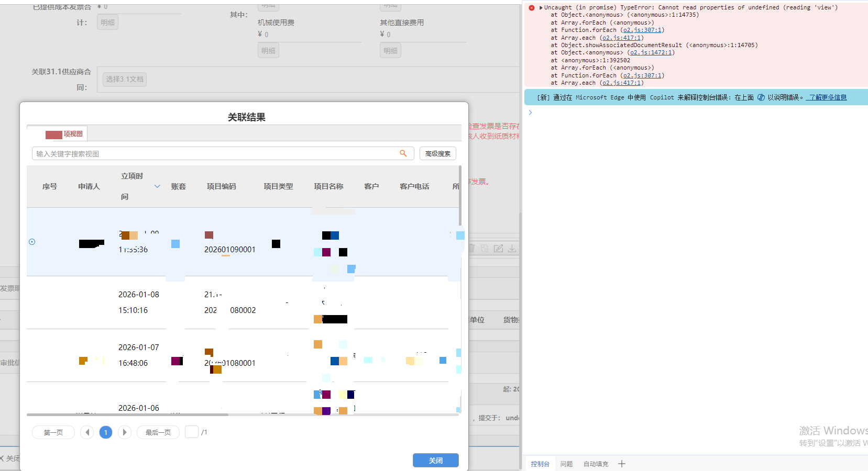Screen dimensions: 868x471
Task: Click the 明细 button next to 计:
Action: [107, 23]
